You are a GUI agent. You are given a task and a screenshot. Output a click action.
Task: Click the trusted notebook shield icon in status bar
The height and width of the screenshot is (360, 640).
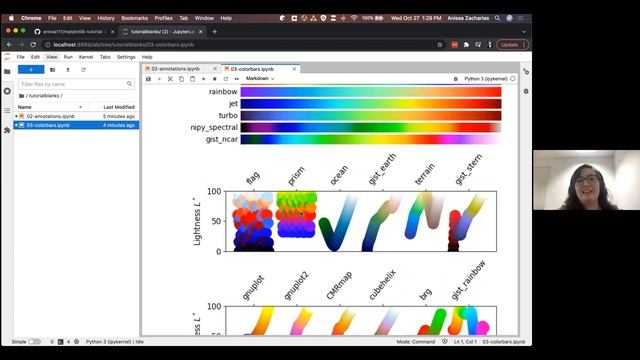tap(445, 342)
